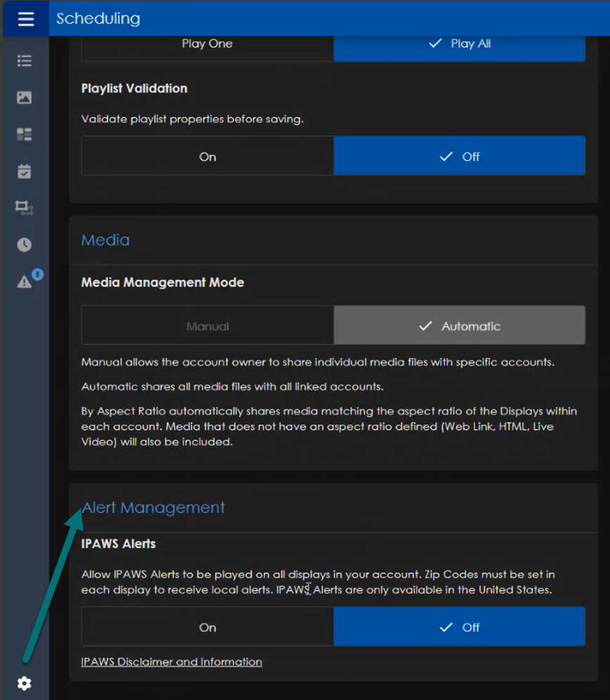Select the Templates layout icon

tap(24, 134)
